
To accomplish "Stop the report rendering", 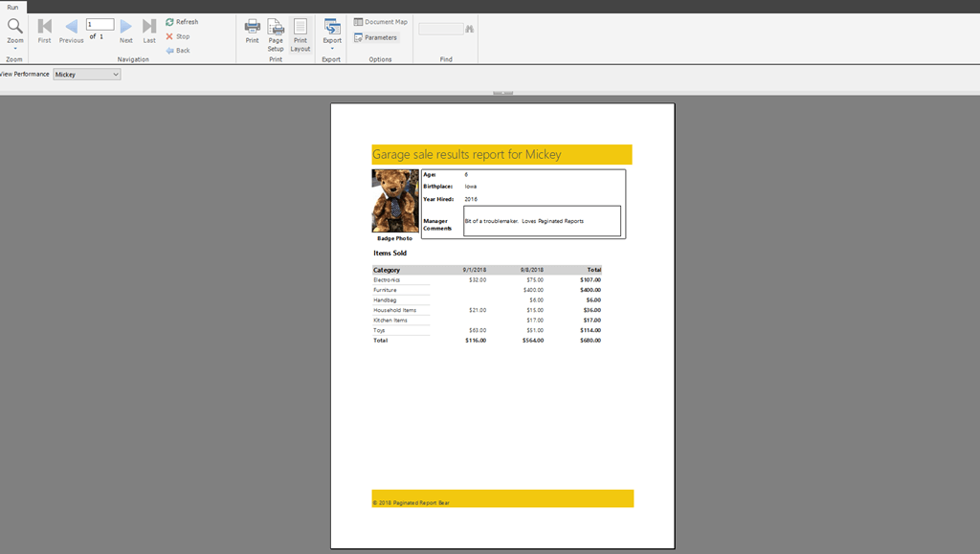I will click(178, 36).
